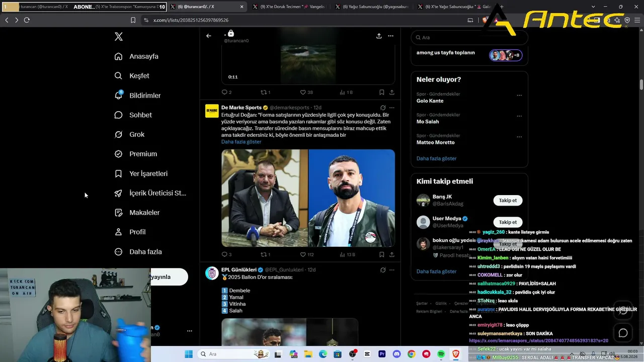Go back with the list's back arrow
Screen dimensions: 644x362
pyautogui.click(x=209, y=36)
